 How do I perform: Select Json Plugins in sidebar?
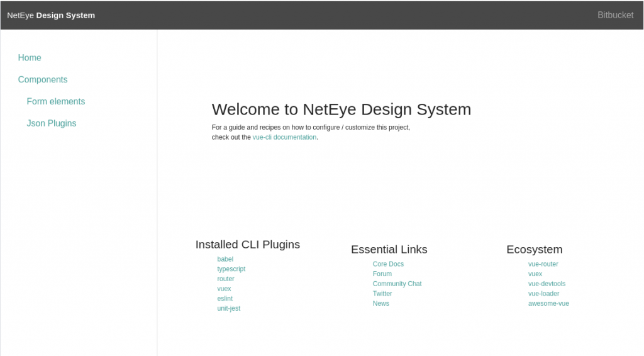coord(52,123)
